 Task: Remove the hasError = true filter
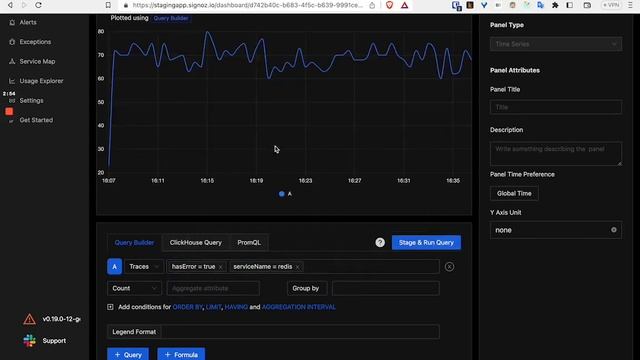click(x=220, y=267)
